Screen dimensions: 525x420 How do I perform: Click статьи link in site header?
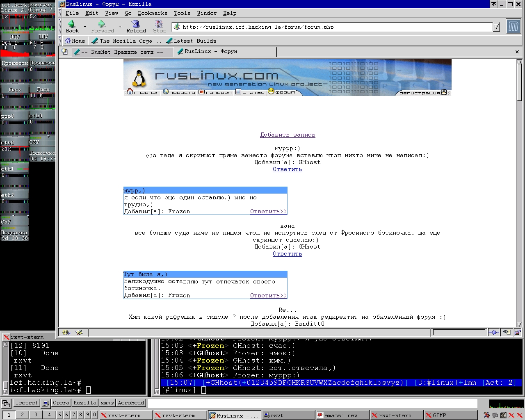pos(250,92)
